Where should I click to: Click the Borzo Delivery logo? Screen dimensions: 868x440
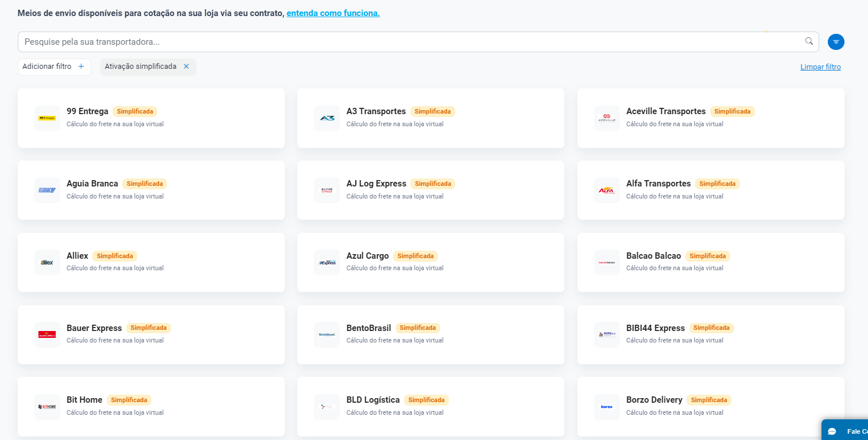(x=607, y=407)
